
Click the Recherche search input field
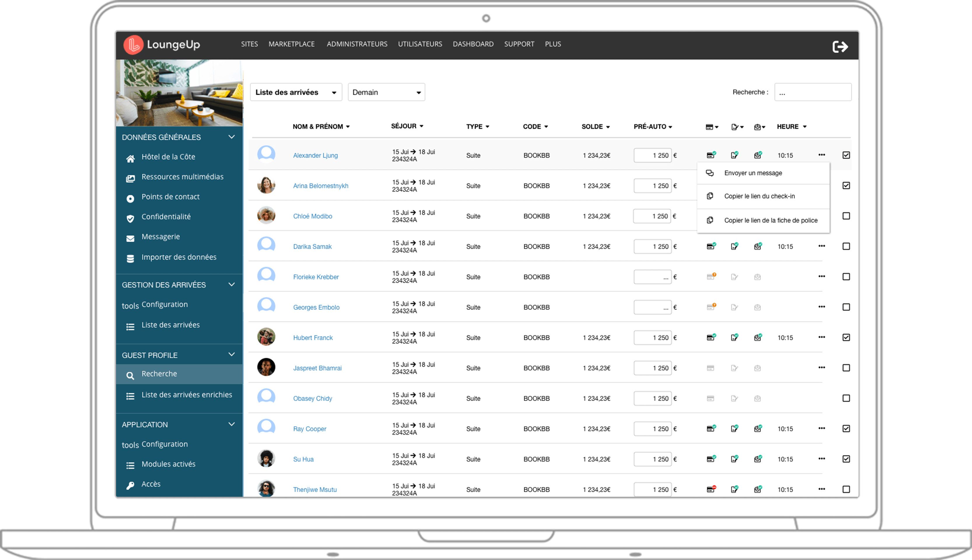click(812, 92)
